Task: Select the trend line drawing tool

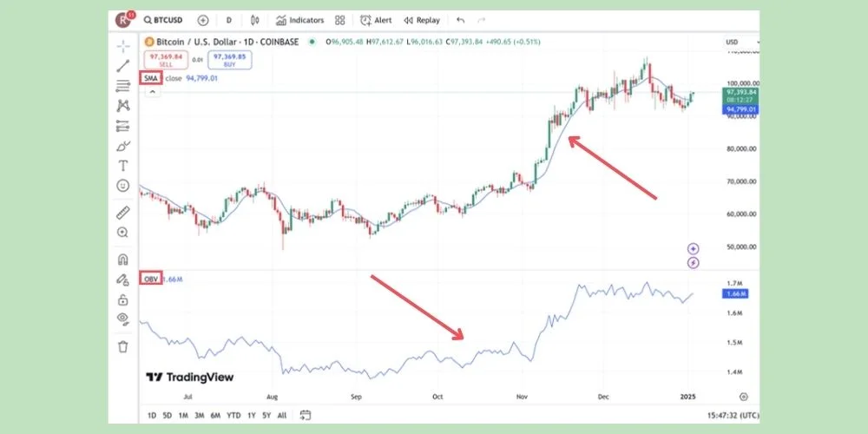Action: (x=123, y=65)
